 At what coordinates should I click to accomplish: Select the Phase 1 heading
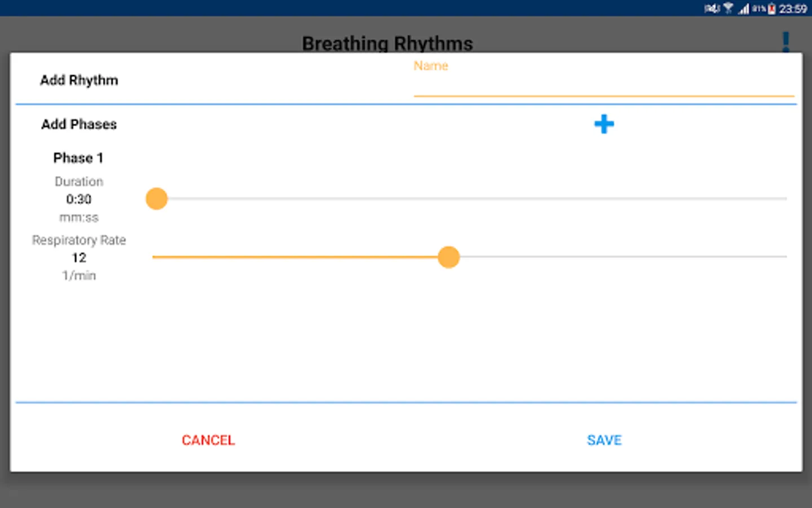[x=78, y=158]
